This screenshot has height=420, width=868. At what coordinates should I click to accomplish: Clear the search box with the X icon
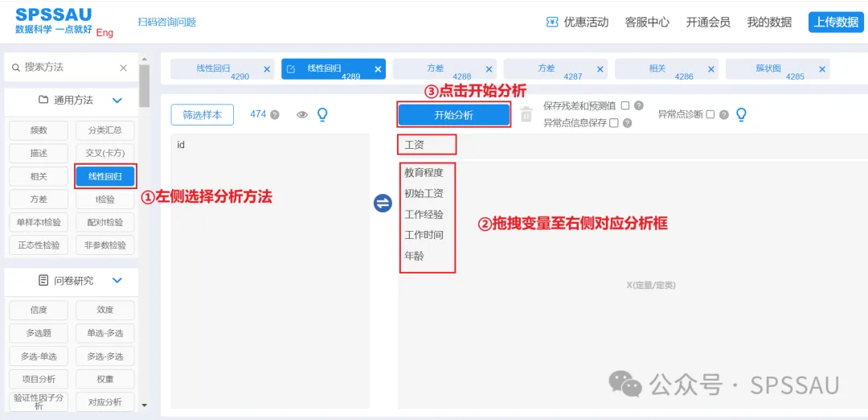point(123,68)
